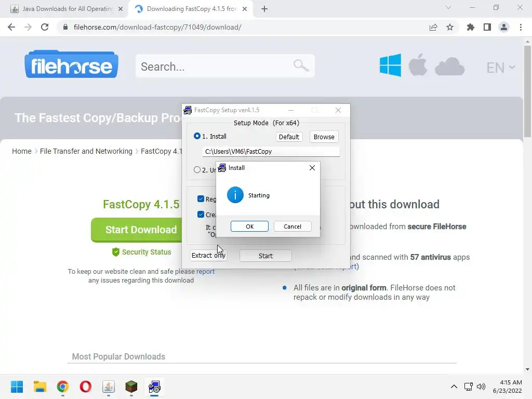The image size is (532, 399).
Task: Click the volume speaker tray icon
Action: point(481,387)
